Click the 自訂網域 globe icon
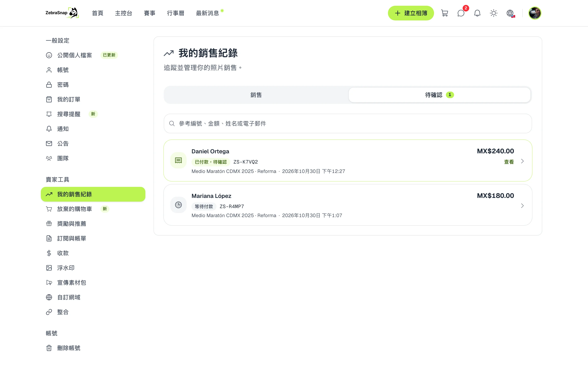This screenshot has width=588, height=368. click(49, 297)
